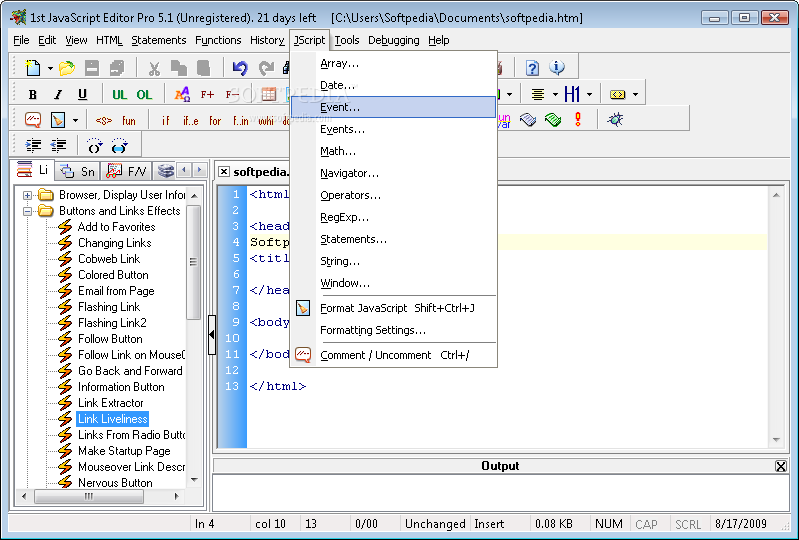This screenshot has height=540, width=799.
Task: Switch to the Sn tab in side panel
Action: [x=78, y=171]
